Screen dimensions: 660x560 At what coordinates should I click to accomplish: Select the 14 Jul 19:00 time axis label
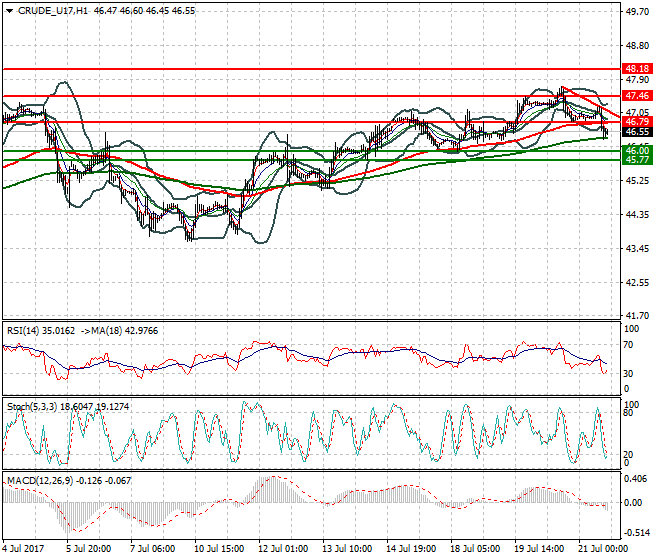tap(411, 549)
